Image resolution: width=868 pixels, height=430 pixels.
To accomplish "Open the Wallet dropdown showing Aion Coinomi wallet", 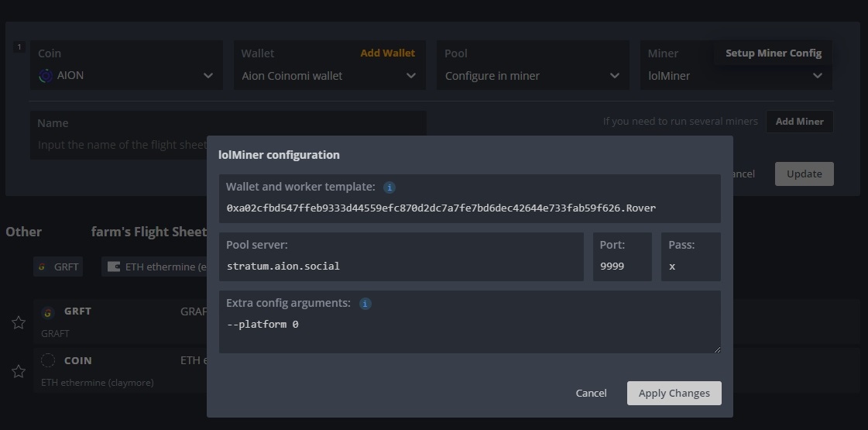I will coord(329,65).
